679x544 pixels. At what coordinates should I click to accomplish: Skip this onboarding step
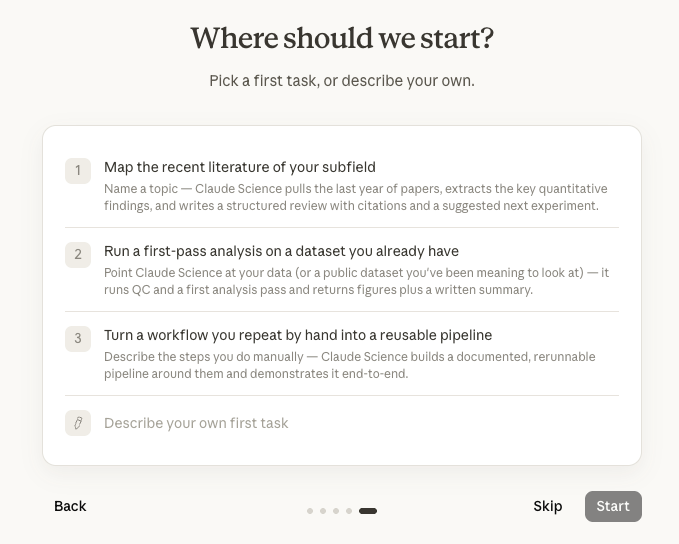548,506
